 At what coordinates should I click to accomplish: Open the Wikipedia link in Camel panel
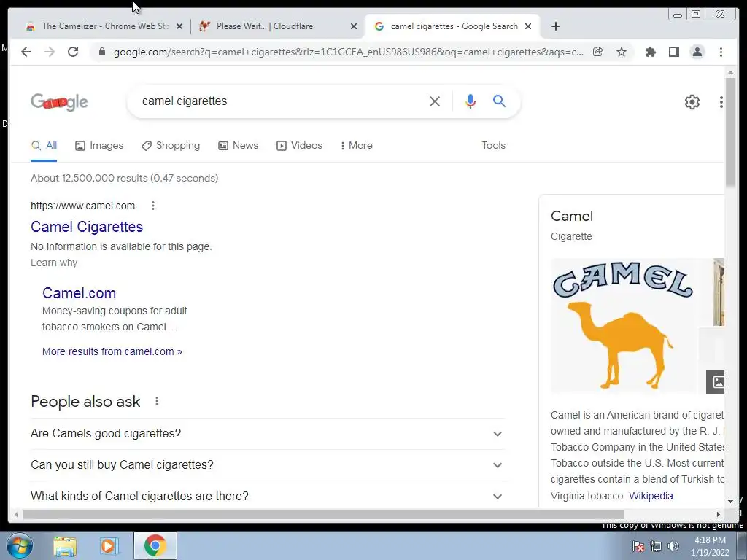pyautogui.click(x=651, y=496)
